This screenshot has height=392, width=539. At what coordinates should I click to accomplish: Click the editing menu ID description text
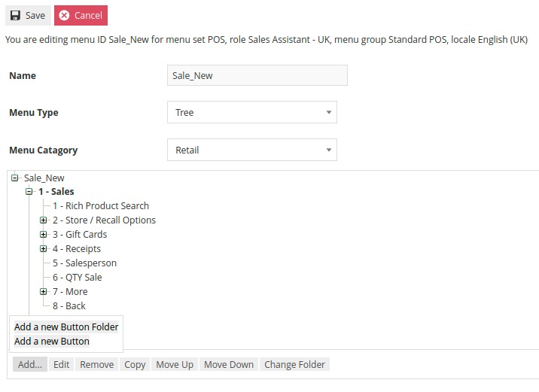(x=266, y=40)
